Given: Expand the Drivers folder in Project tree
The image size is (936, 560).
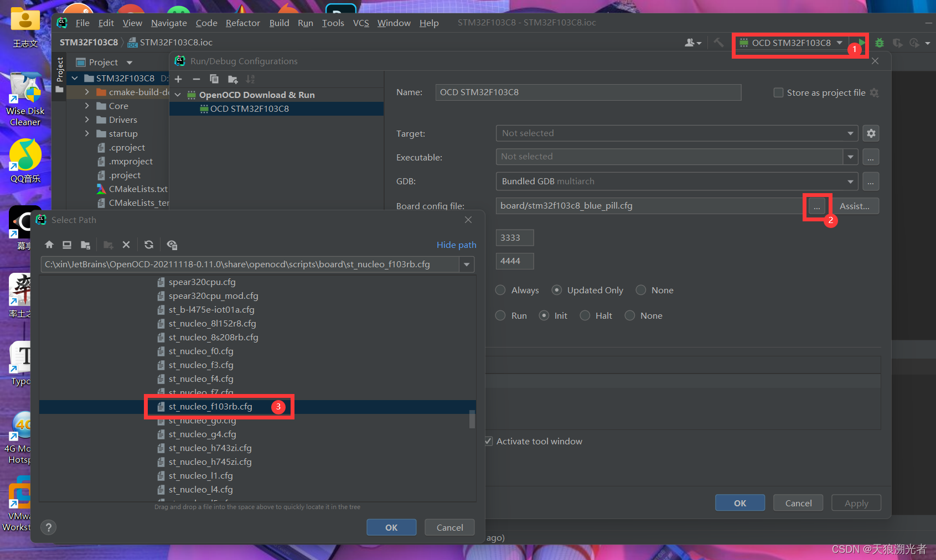Looking at the screenshot, I should [87, 119].
